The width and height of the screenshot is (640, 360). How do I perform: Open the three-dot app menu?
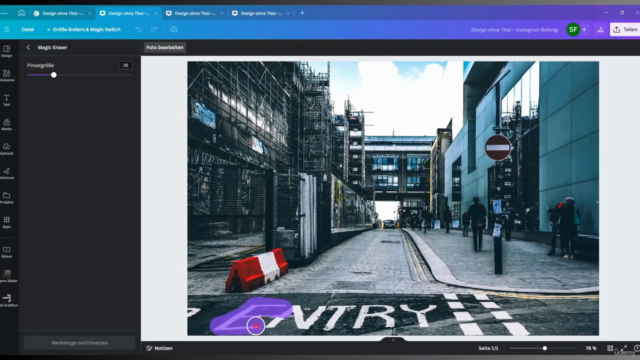pyautogui.click(x=4, y=13)
